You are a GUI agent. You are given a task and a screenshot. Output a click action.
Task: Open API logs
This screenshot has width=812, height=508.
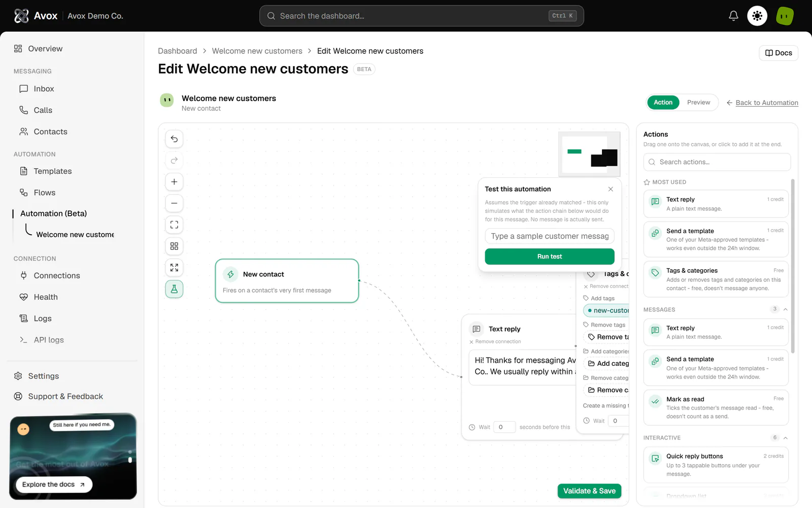coord(49,340)
